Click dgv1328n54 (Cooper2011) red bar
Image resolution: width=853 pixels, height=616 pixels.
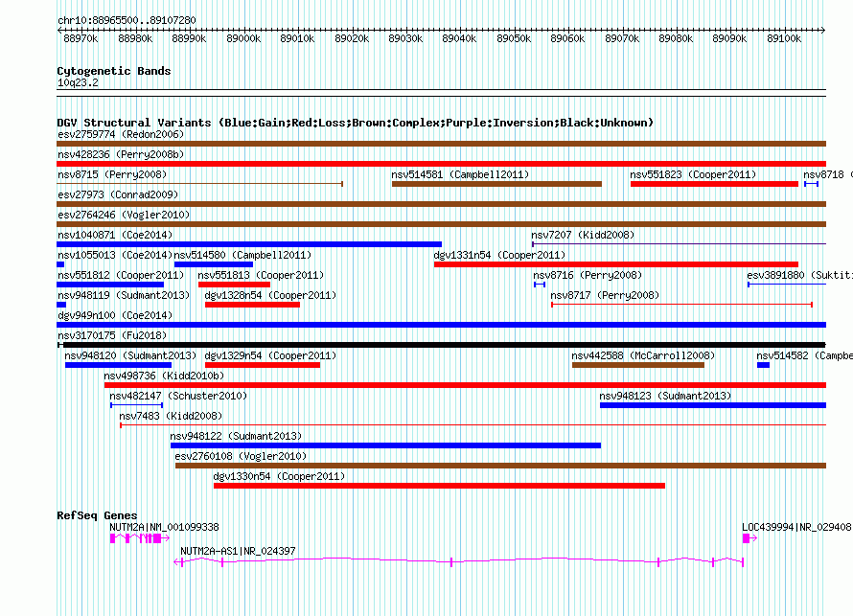[x=252, y=305]
